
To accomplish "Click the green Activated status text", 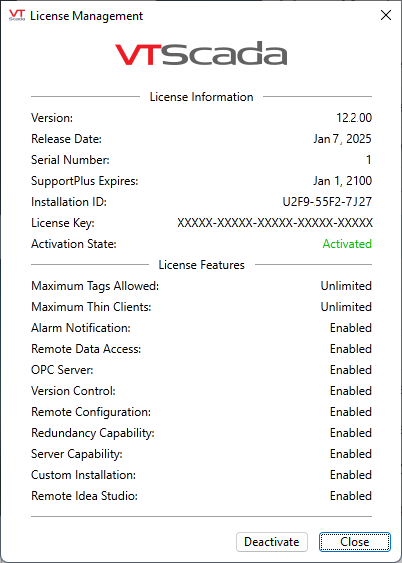I will coord(347,244).
